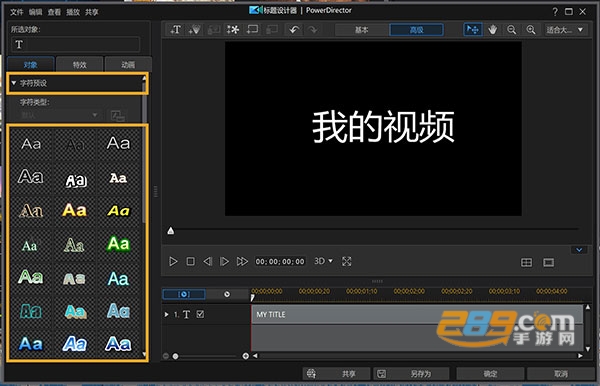600x386 pixels.
Task: Expand track 1 in the timeline
Action: [x=166, y=314]
